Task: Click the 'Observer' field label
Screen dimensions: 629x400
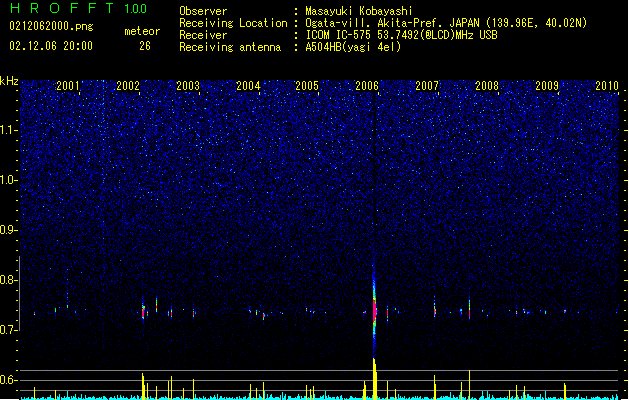Action: (203, 11)
